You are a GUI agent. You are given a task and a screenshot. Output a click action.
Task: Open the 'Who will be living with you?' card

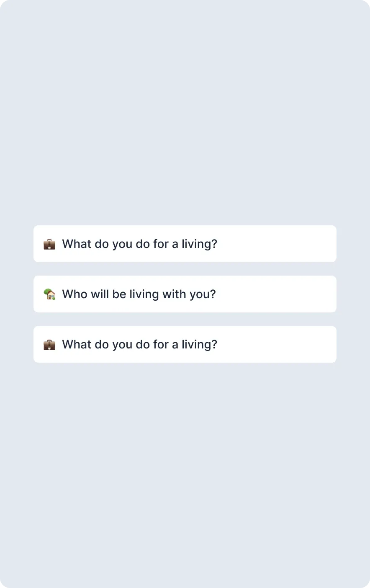click(x=185, y=294)
